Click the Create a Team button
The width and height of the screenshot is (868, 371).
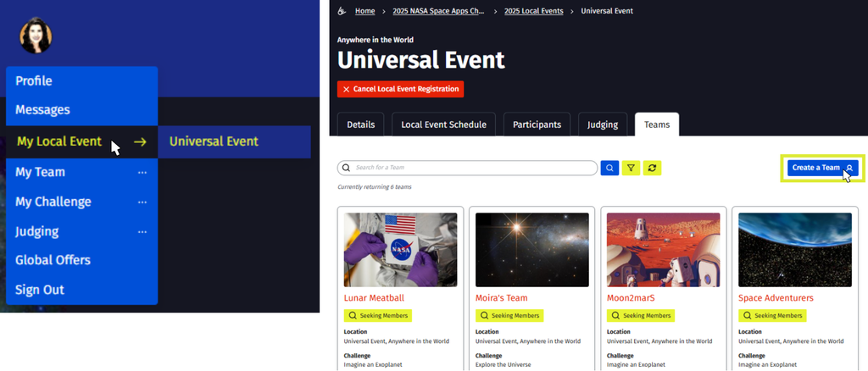(x=822, y=168)
